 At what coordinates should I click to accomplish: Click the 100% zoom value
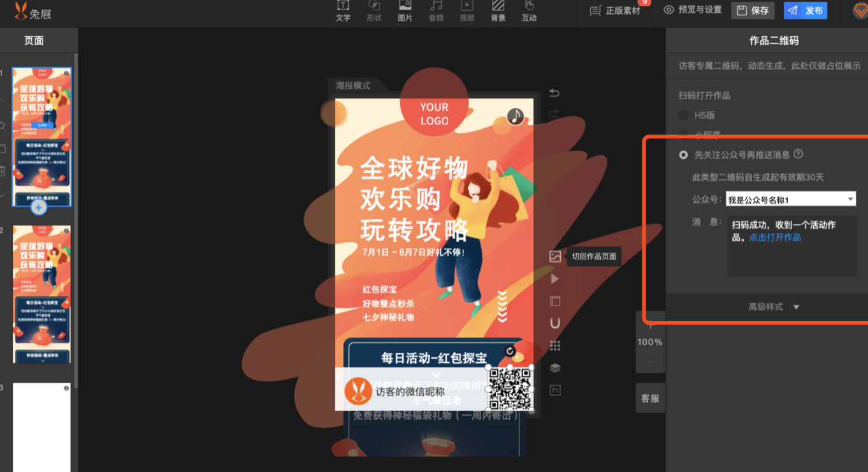pos(650,342)
